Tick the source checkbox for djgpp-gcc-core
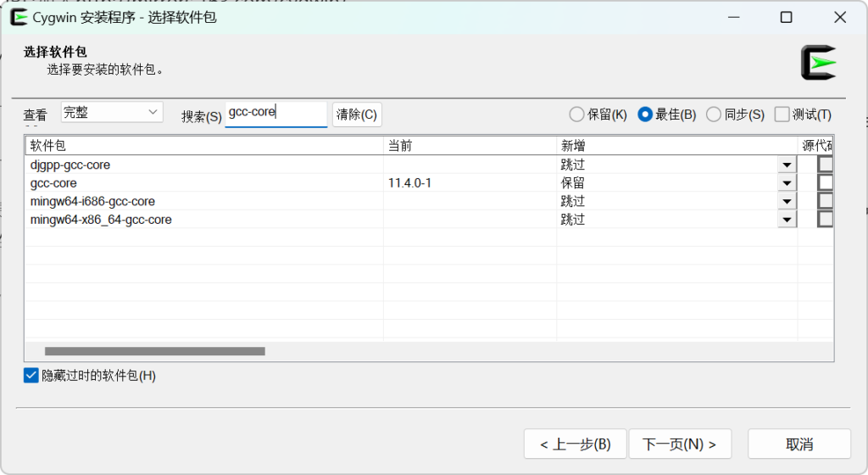This screenshot has width=868, height=475. click(x=826, y=165)
